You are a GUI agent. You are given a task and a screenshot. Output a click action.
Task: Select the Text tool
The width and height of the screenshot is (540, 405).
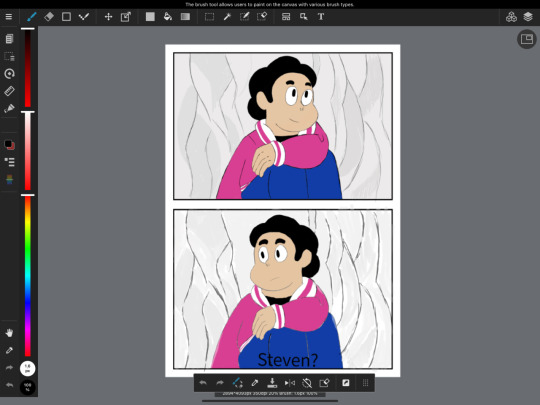(x=321, y=17)
